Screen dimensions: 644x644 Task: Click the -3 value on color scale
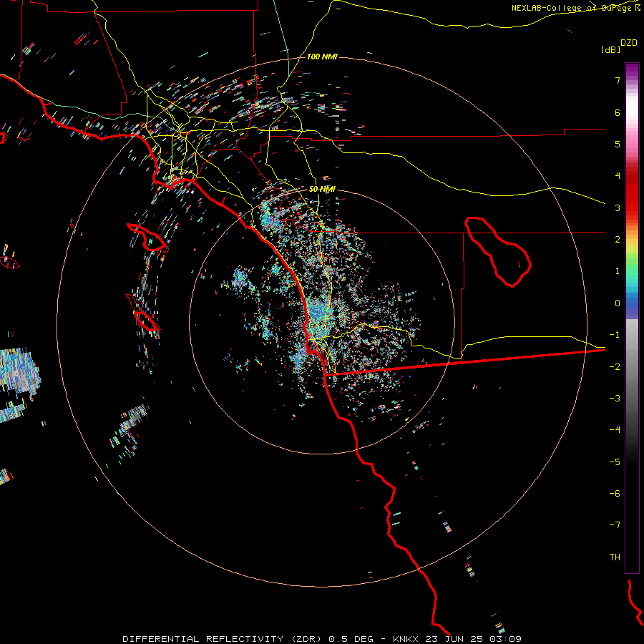(x=615, y=398)
